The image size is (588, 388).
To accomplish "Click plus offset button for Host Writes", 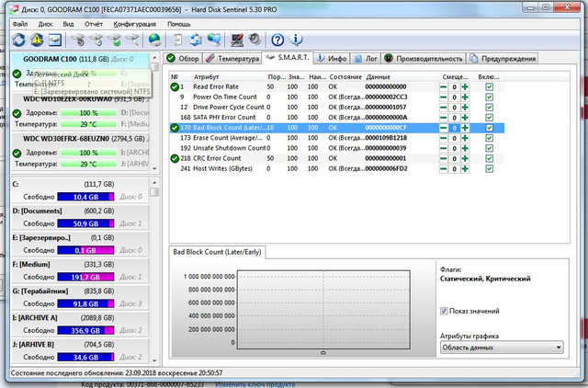I will click(x=465, y=168).
